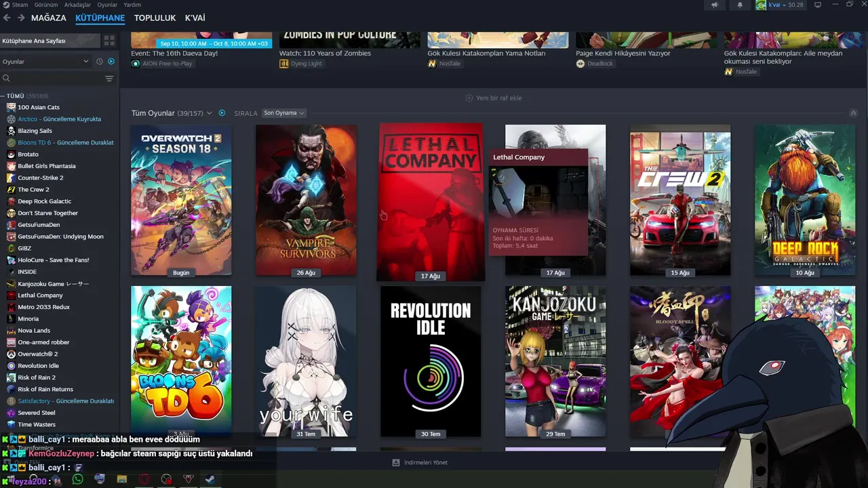
Task: Select The Crew 2 game cover
Action: pos(680,200)
